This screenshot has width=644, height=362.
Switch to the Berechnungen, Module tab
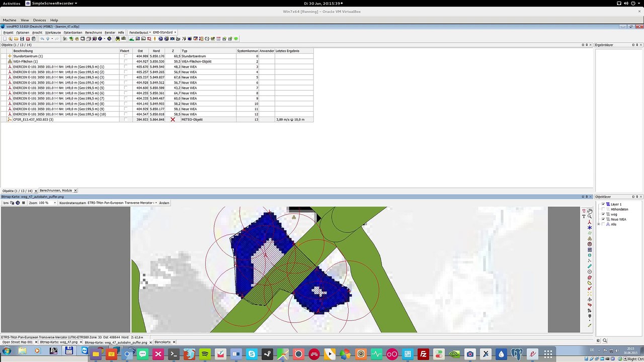57,191
